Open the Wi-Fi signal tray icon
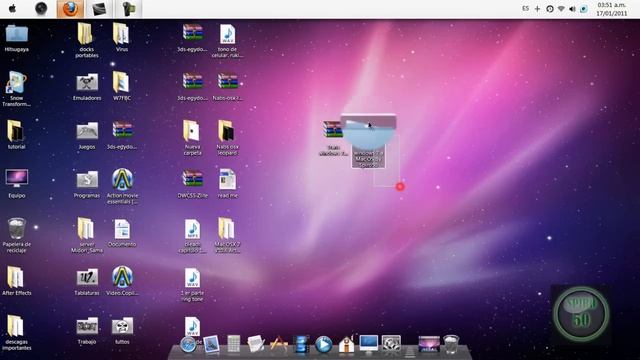Viewport: 640px width, 360px height. [x=561, y=9]
